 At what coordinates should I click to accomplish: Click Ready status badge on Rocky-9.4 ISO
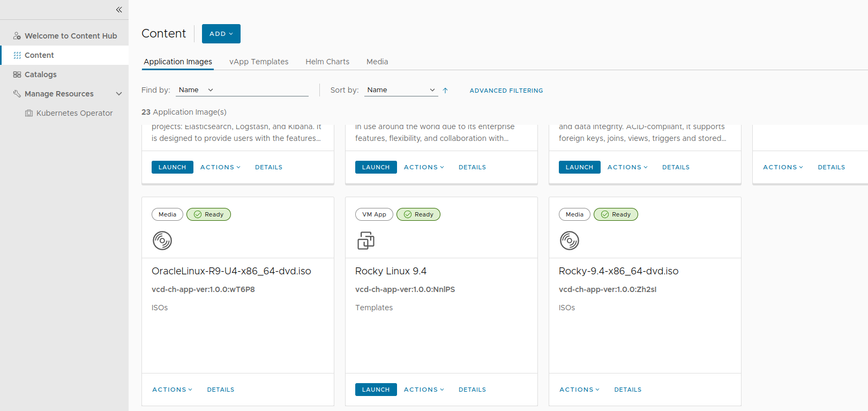tap(616, 214)
